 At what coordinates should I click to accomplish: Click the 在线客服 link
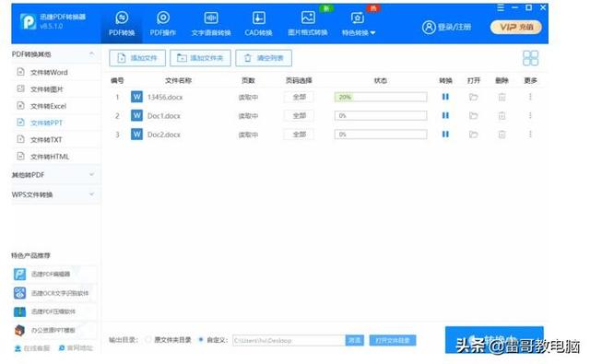tap(32, 348)
